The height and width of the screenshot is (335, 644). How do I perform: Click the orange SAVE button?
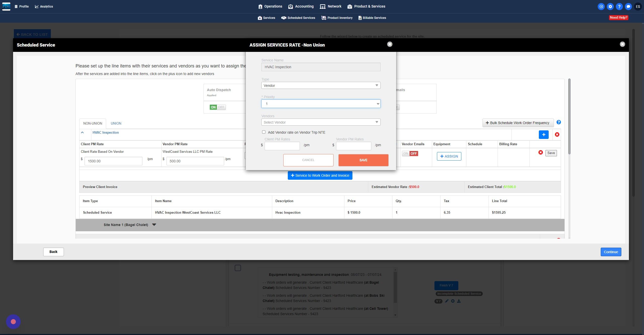coord(363,160)
